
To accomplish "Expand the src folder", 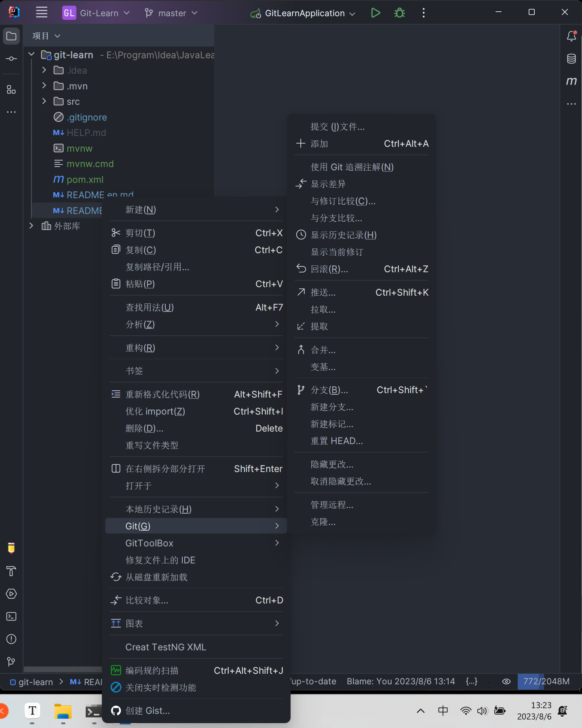I will tap(44, 101).
